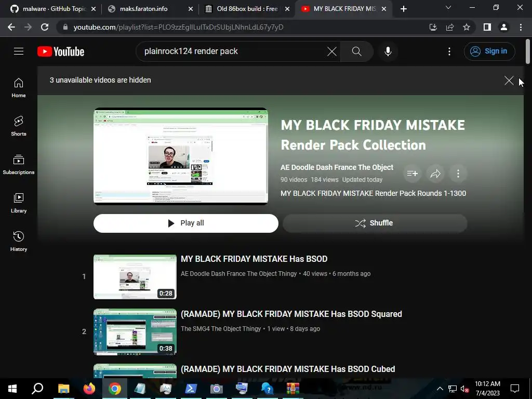Open the playlist cover thumbnail
The width and height of the screenshot is (532, 399).
[181, 156]
